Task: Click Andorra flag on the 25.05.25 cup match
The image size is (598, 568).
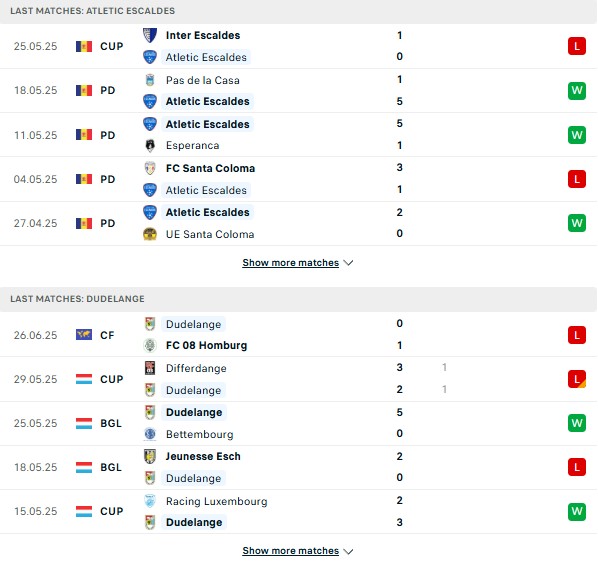Action: click(84, 46)
